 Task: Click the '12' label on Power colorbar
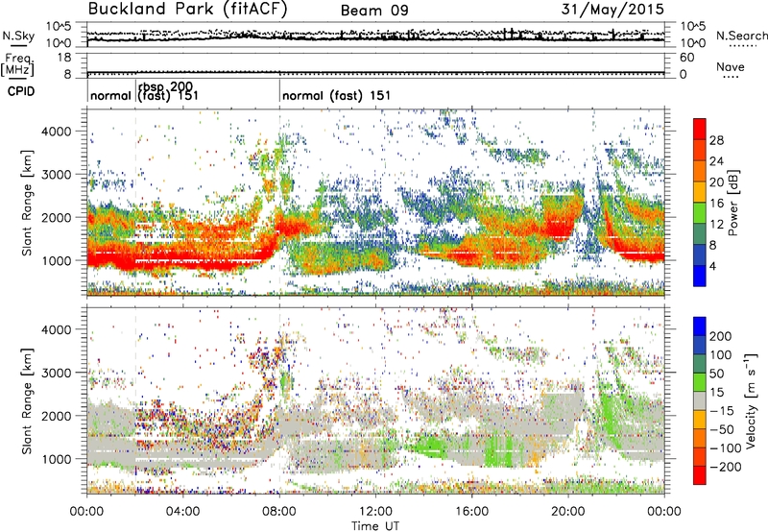716,224
